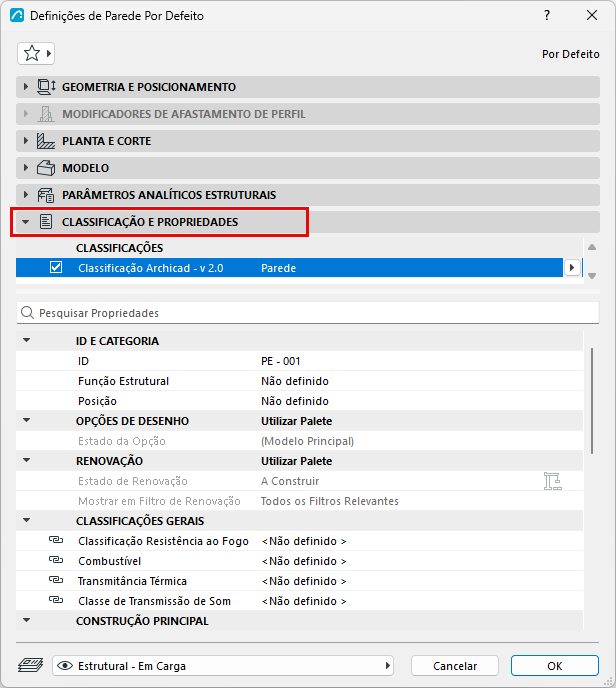This screenshot has height=688, width=616.
Task: Click the renovation status icon beside A Construir
Action: [x=552, y=481]
